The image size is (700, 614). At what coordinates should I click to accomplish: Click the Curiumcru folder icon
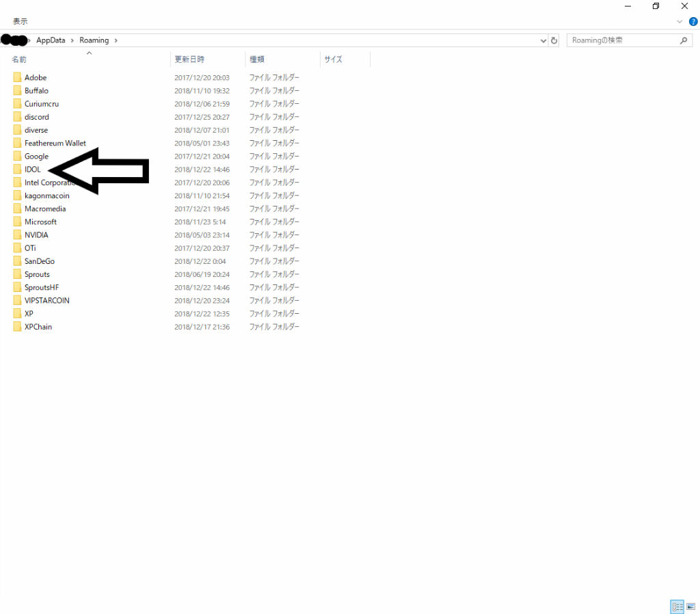click(x=17, y=104)
